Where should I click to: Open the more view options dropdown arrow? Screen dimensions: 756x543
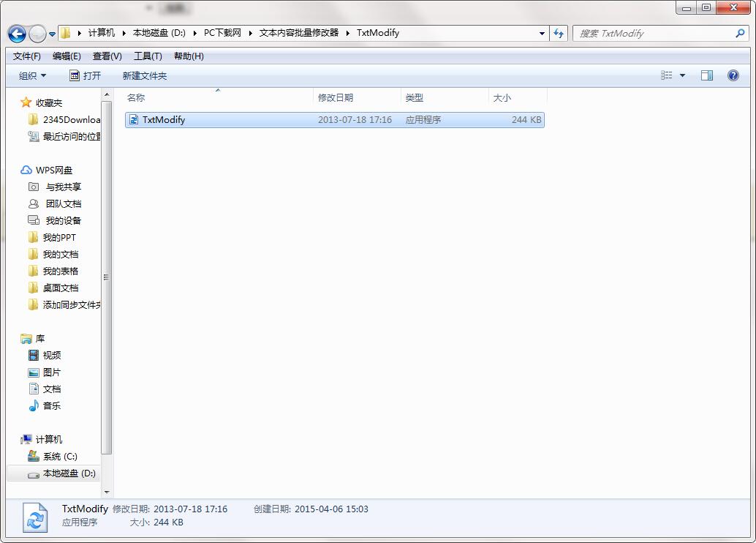coord(682,75)
